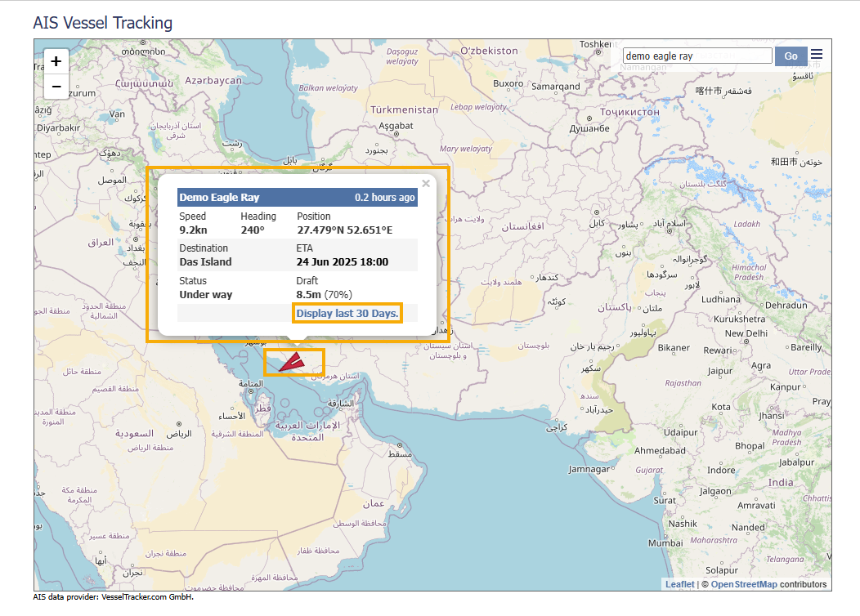Zoom in on the map
The image size is (860, 616).
tap(56, 61)
